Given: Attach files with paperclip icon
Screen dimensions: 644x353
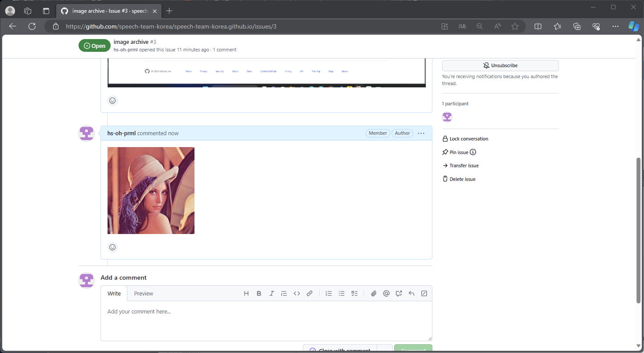Looking at the screenshot, I should 374,293.
